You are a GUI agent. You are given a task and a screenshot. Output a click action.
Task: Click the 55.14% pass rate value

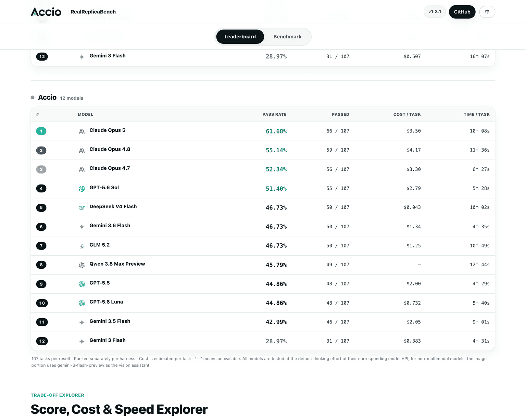(276, 150)
